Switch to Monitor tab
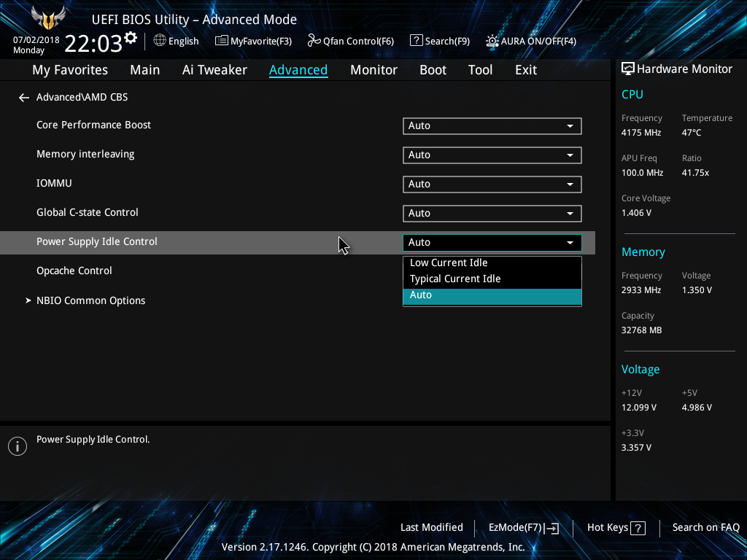Image resolution: width=747 pixels, height=560 pixels. tap(373, 70)
